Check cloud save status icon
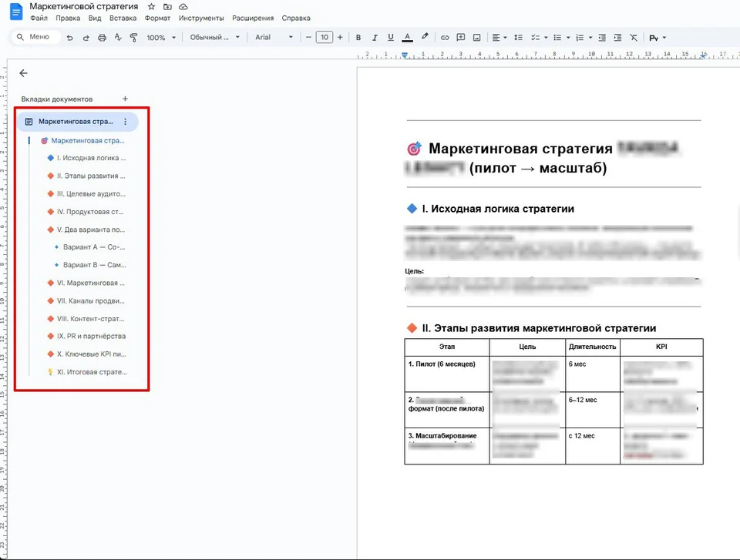This screenshot has height=560, width=740. pyautogui.click(x=183, y=7)
